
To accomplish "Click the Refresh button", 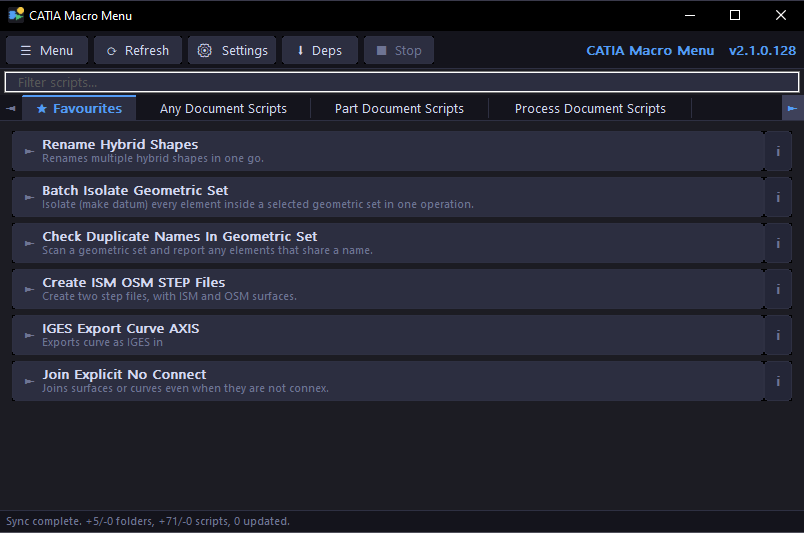I will [138, 50].
